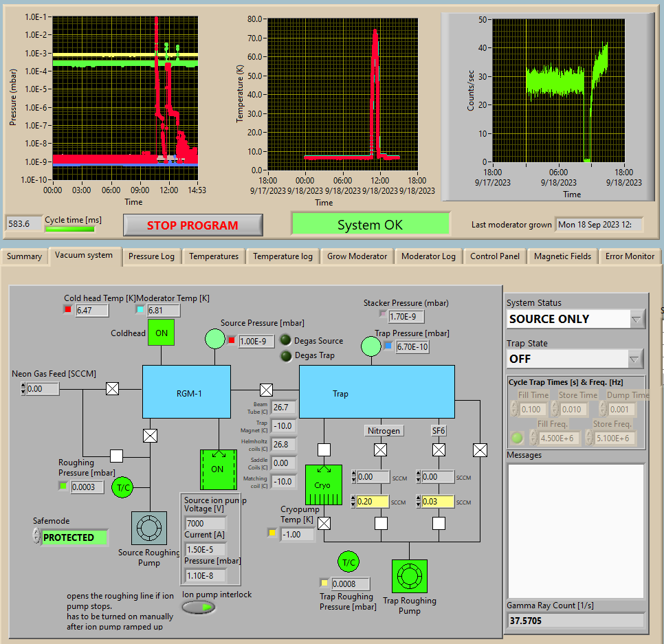Open the Grow Moderator tab
Viewport: 664px width, 644px height.
pos(356,256)
